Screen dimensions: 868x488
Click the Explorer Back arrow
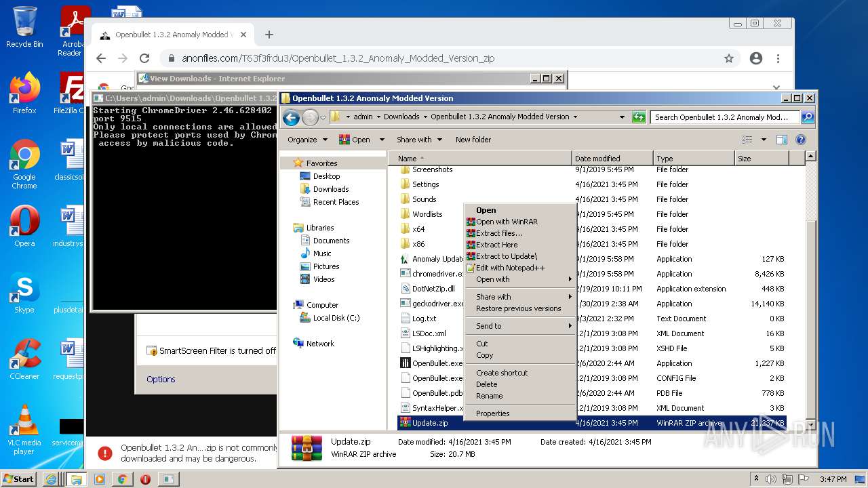291,118
